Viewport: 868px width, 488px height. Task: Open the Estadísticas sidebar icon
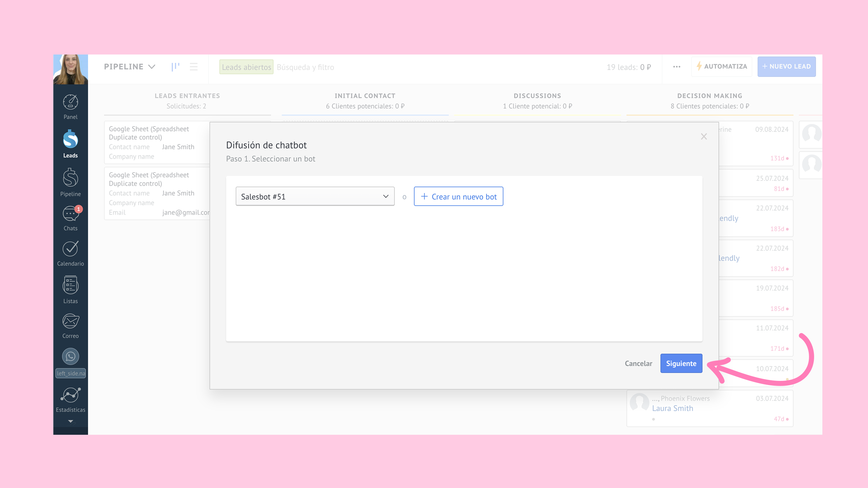pos(70,400)
